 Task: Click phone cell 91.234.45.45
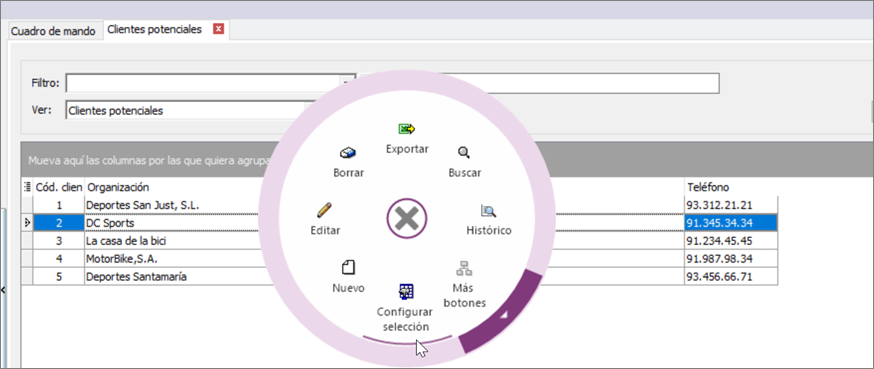coord(731,241)
